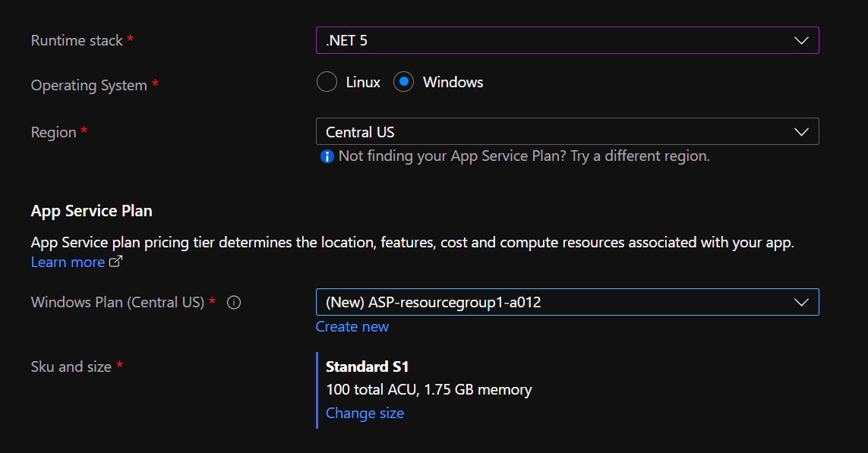The image size is (868, 453).
Task: Select the Linux operating system radio button
Action: (x=327, y=81)
